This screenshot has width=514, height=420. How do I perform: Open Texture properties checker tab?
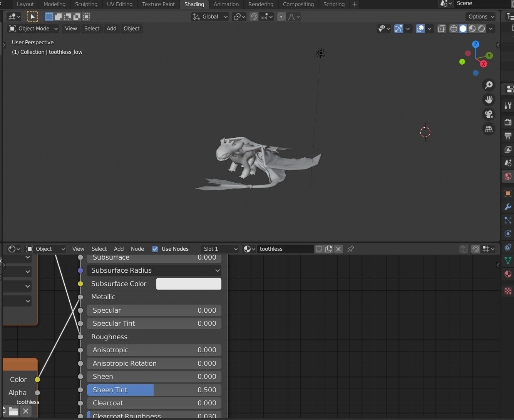508,291
